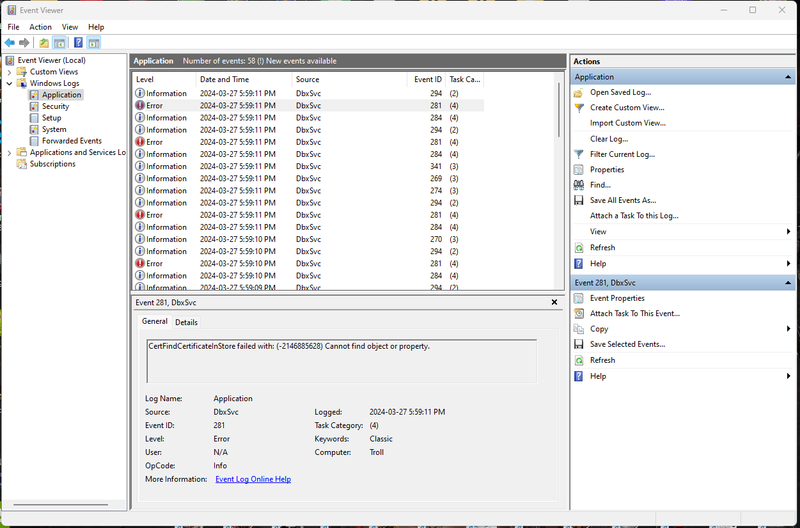Click the Find binoculars icon

(579, 185)
